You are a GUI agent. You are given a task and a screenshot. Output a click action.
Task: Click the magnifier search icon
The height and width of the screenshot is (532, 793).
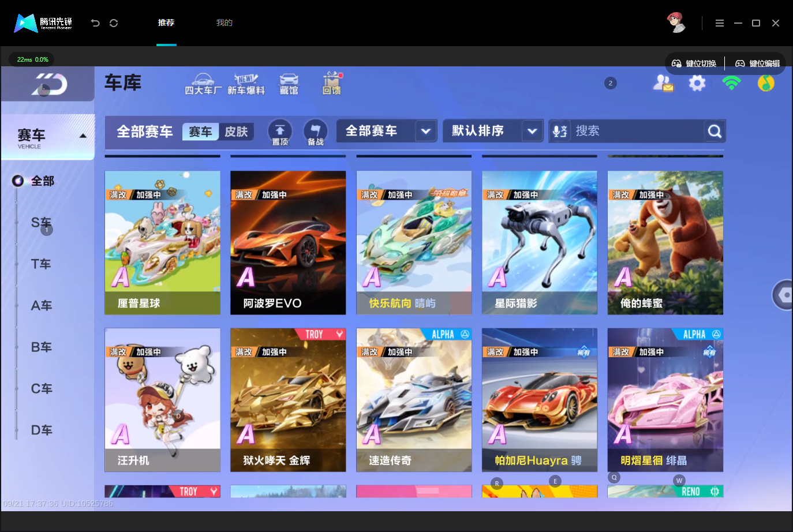(x=715, y=132)
